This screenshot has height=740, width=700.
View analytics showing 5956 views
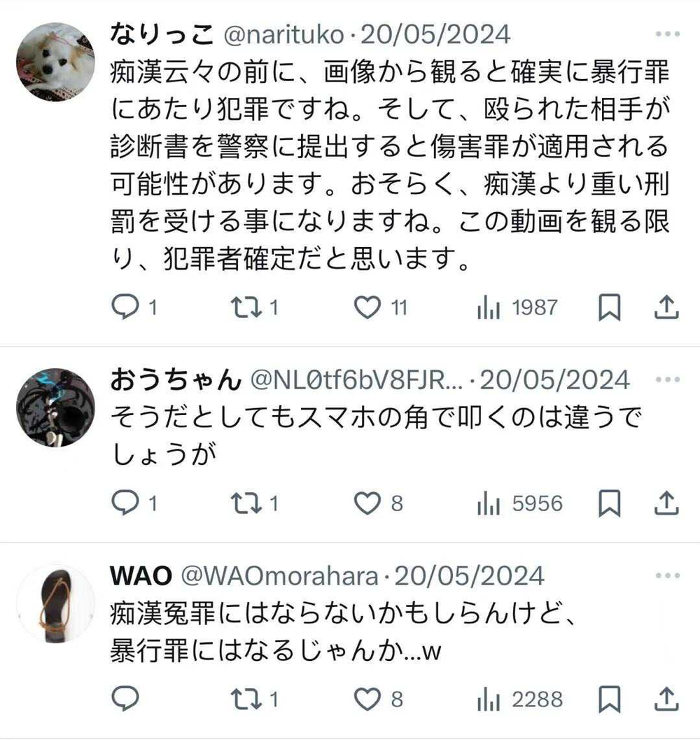[x=519, y=503]
